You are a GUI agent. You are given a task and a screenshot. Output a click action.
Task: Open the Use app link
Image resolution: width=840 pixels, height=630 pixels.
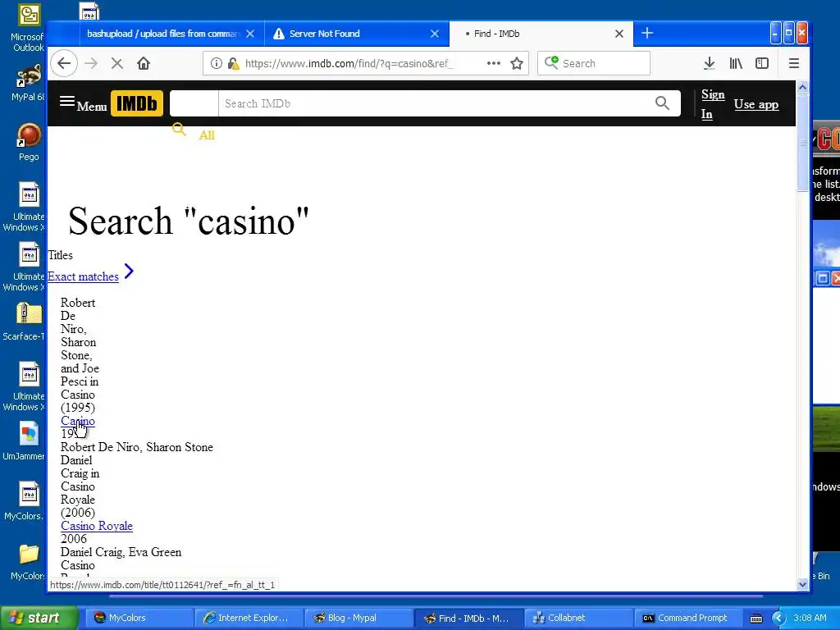click(756, 104)
